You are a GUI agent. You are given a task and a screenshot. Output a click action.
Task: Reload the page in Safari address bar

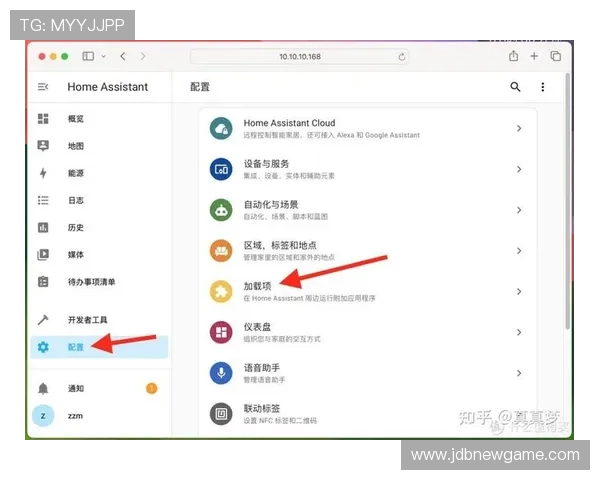(x=401, y=57)
